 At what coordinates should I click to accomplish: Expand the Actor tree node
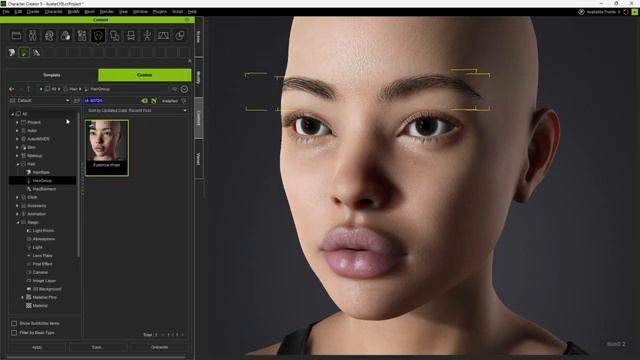point(17,131)
